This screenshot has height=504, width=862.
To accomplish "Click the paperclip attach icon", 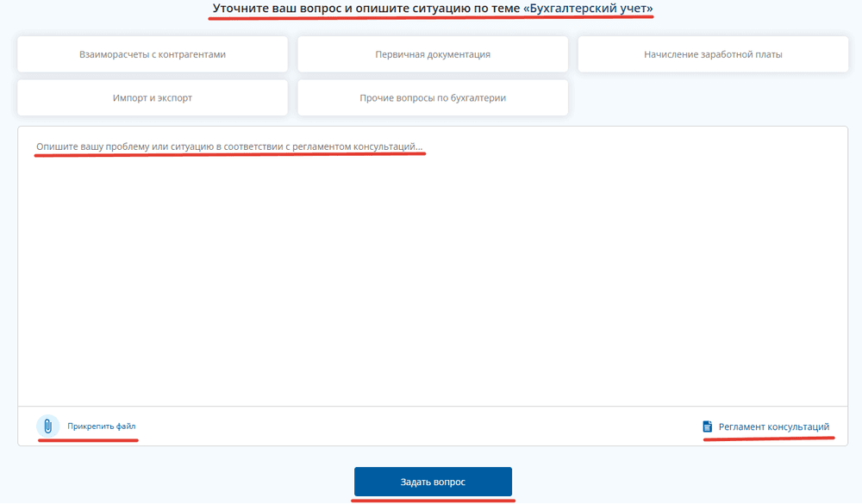I will coord(47,426).
